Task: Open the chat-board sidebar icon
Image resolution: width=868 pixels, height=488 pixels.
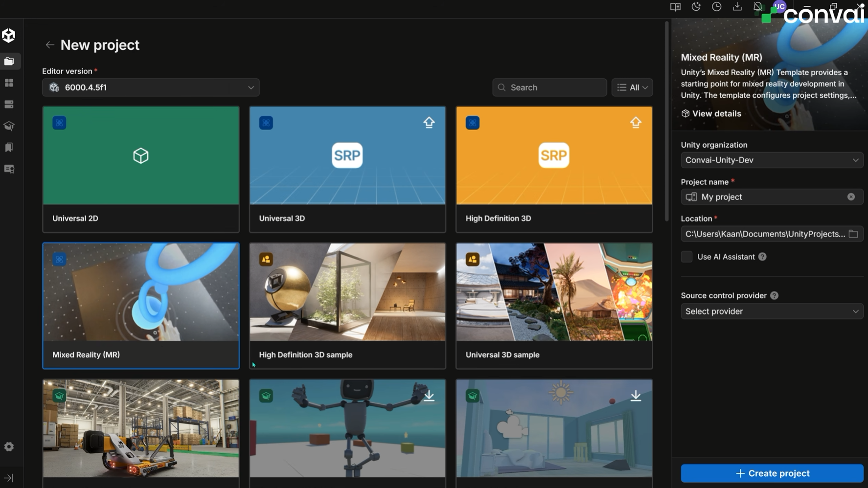Action: [9, 169]
